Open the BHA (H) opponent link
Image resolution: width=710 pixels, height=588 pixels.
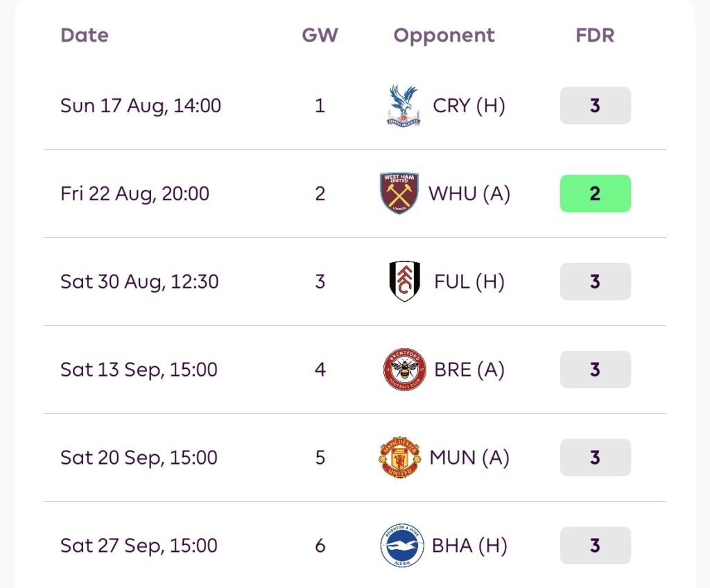point(469,546)
